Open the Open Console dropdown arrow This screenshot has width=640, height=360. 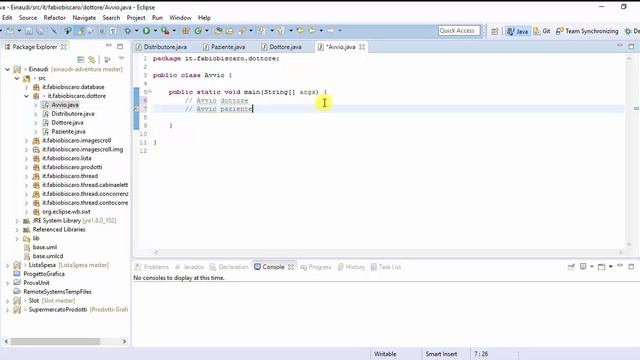pos(611,267)
